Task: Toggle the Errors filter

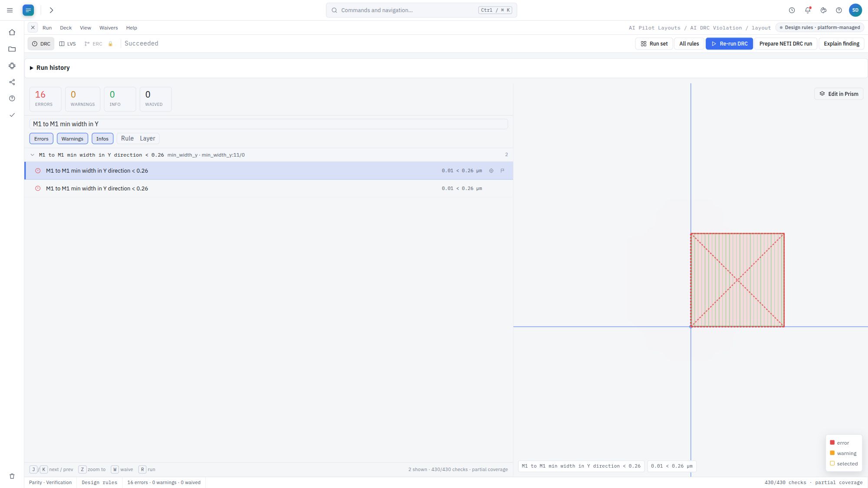Action: [41, 139]
